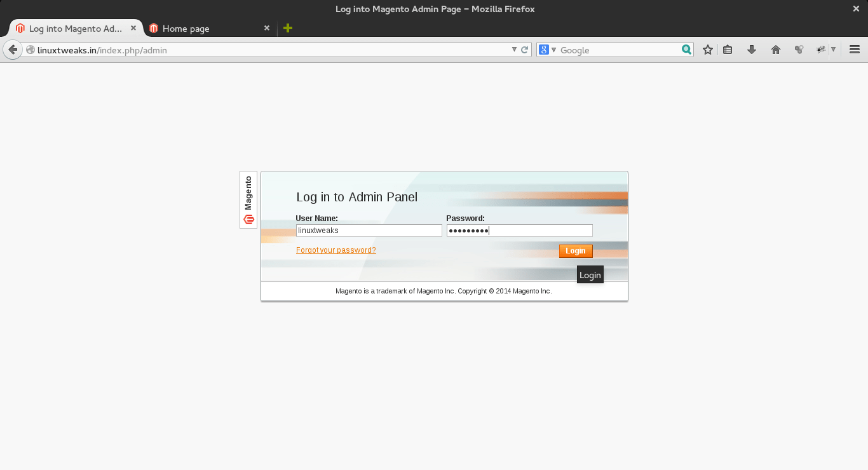Click the Forgot your password link
Image resolution: width=868 pixels, height=470 pixels.
[336, 250]
